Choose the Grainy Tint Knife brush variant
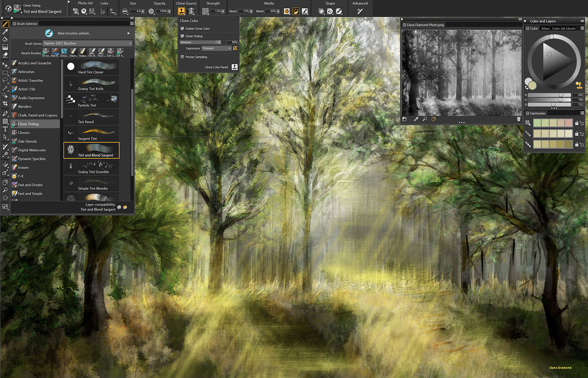The image size is (588, 378). (x=91, y=84)
